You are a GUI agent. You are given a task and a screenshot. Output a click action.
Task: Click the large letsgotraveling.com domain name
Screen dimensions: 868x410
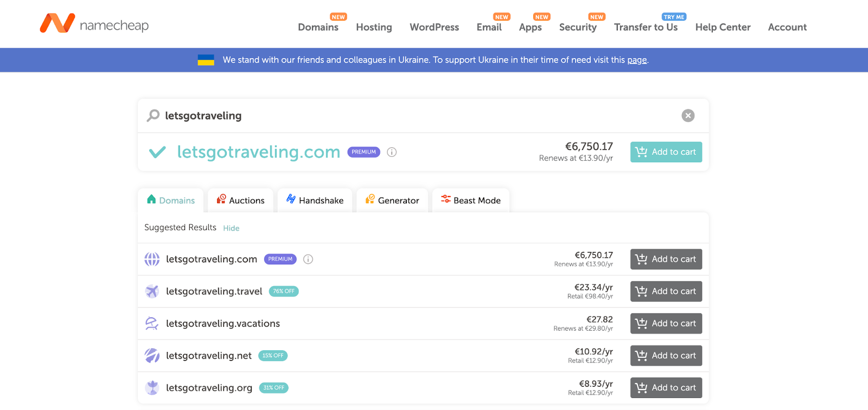258,152
